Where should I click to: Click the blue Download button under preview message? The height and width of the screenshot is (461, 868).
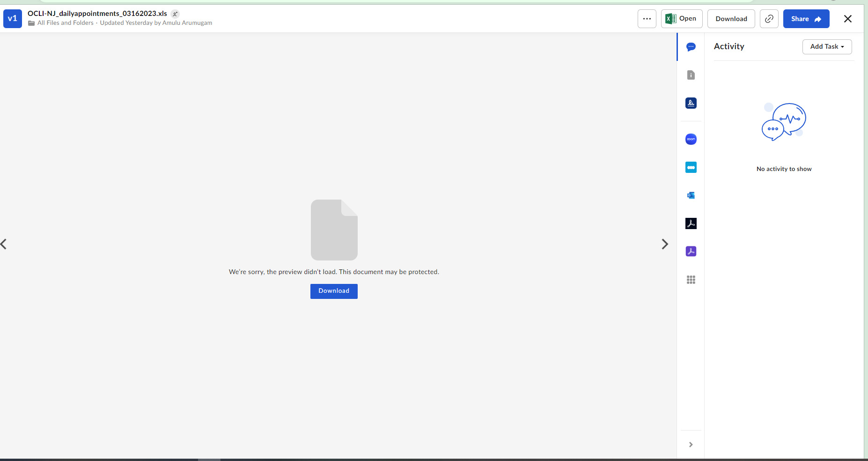coord(334,291)
